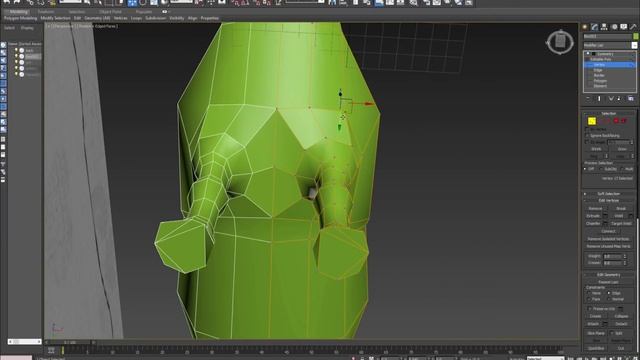This screenshot has width=640, height=360.
Task: Click the time slider frame marker
Action: (x=63, y=350)
